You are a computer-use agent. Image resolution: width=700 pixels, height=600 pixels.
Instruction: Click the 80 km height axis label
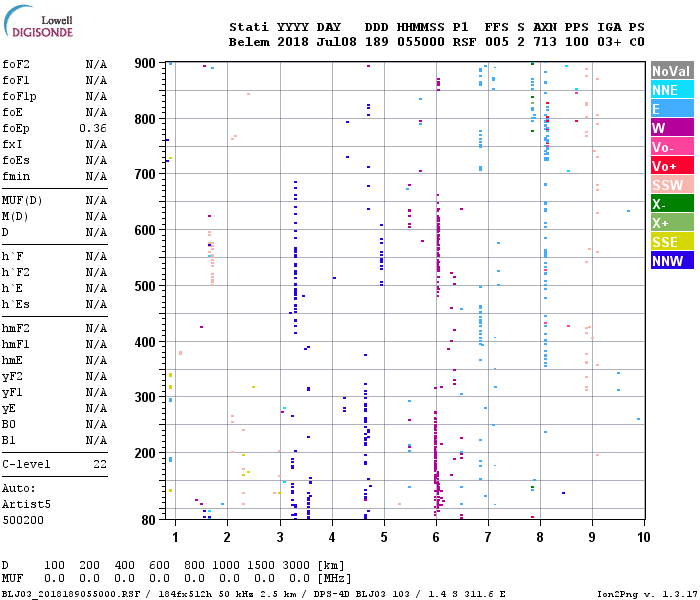pyautogui.click(x=149, y=520)
